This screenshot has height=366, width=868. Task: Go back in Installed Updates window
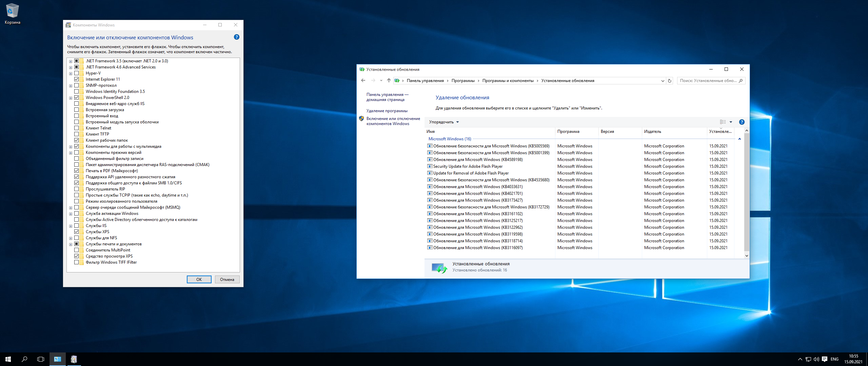click(x=363, y=81)
